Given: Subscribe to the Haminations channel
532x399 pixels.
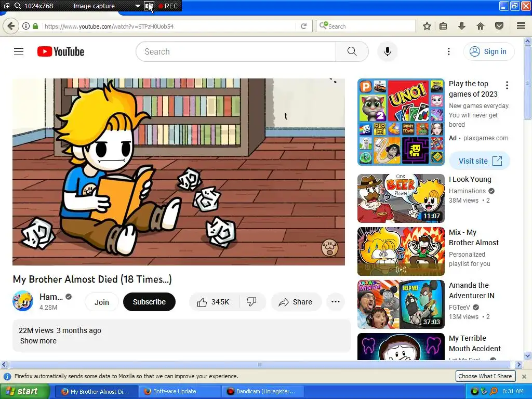Looking at the screenshot, I should click(x=149, y=302).
